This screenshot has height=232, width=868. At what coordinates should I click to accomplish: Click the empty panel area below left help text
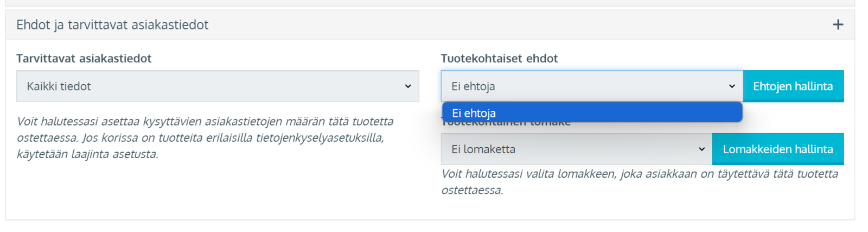217,190
